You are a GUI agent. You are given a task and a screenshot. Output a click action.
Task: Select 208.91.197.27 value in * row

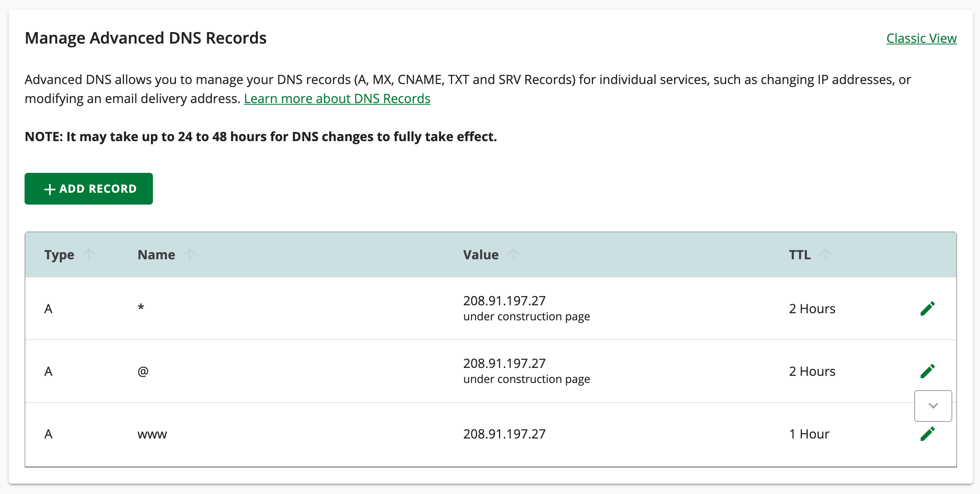[x=504, y=301]
